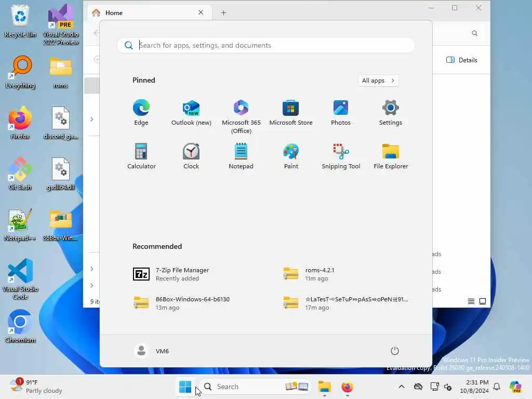
Task: Select gsdll64.dll file on desktop
Action: pos(60,174)
